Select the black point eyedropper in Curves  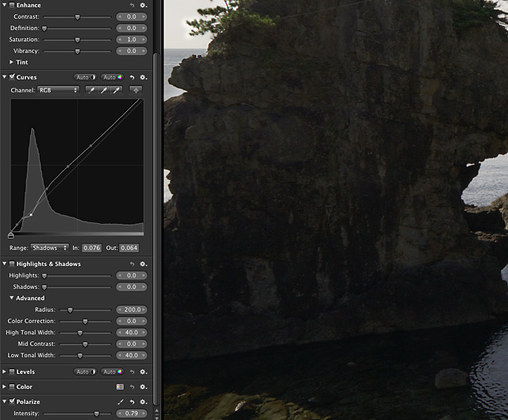point(92,91)
